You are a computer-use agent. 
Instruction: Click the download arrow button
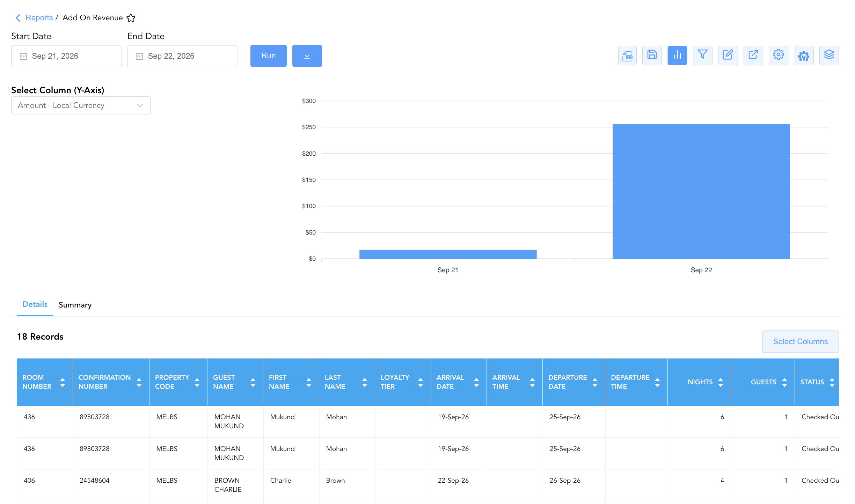307,56
